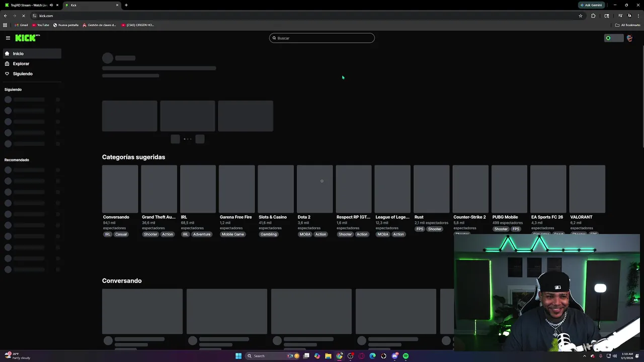This screenshot has width=644, height=362.
Task: Open the Copilot taskbar icon
Action: pos(317,356)
